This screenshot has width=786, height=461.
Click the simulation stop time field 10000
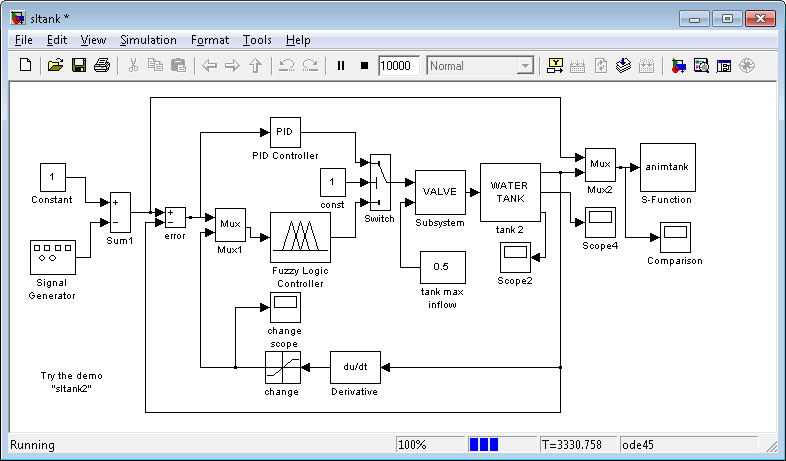[x=399, y=66]
